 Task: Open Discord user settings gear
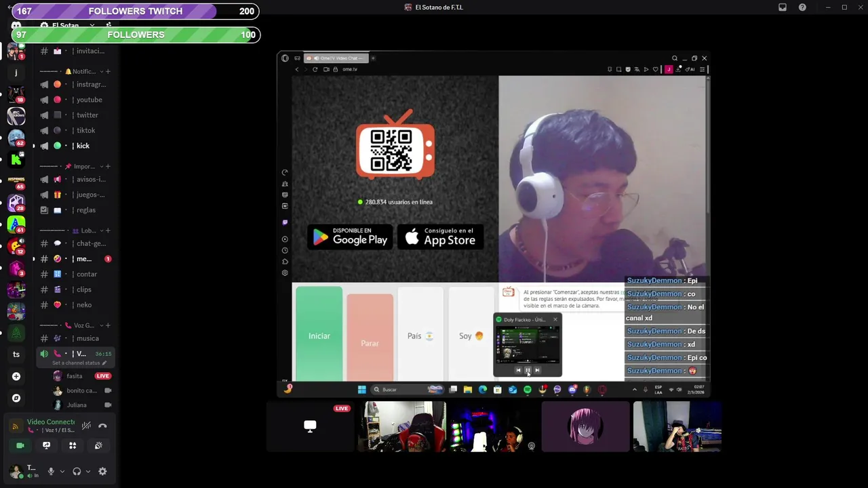[x=102, y=471]
